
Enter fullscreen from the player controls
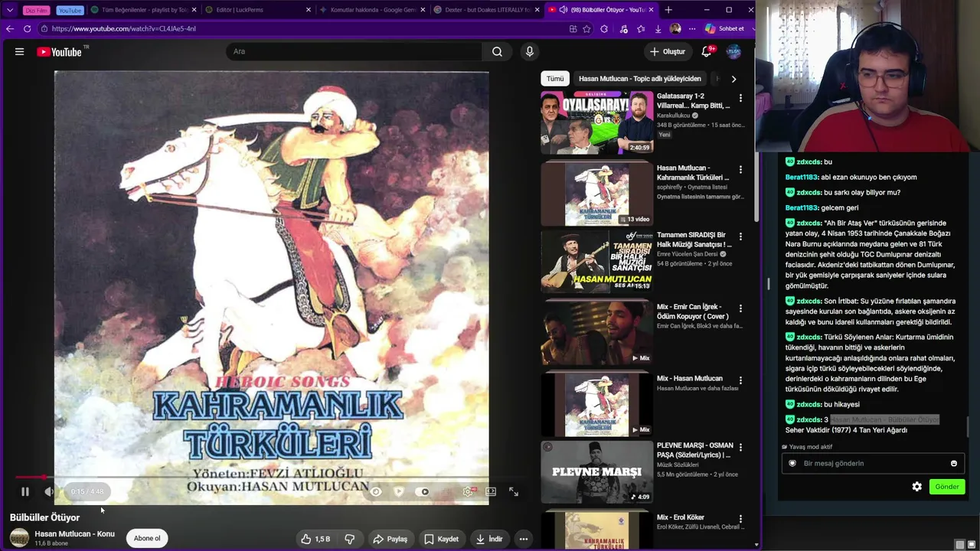tap(514, 492)
